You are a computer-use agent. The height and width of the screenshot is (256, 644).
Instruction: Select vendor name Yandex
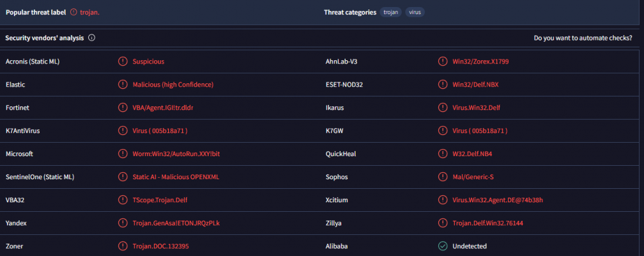pyautogui.click(x=17, y=223)
